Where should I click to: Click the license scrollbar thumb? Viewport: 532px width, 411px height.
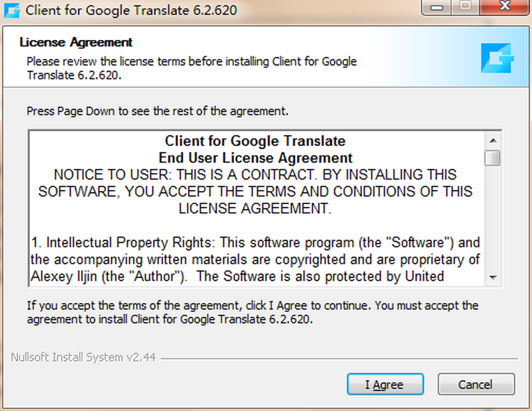click(493, 158)
